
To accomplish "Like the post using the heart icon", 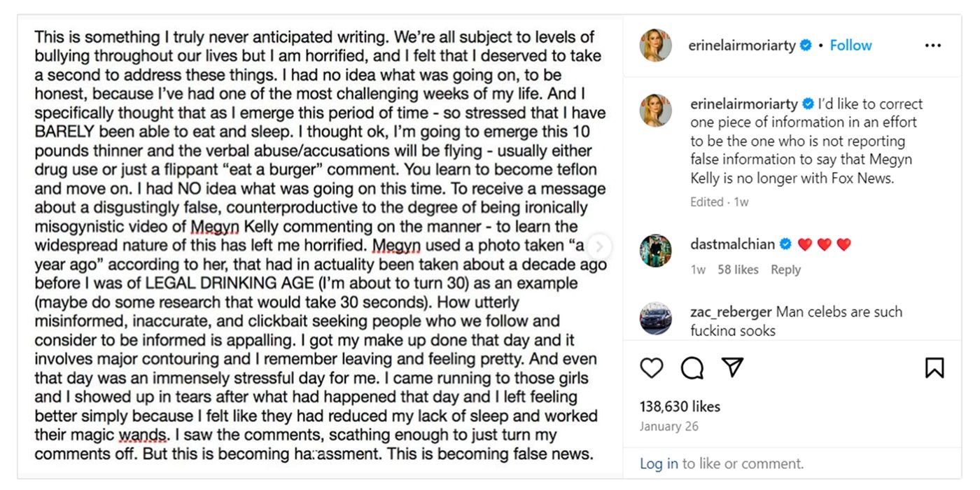I will tap(652, 367).
